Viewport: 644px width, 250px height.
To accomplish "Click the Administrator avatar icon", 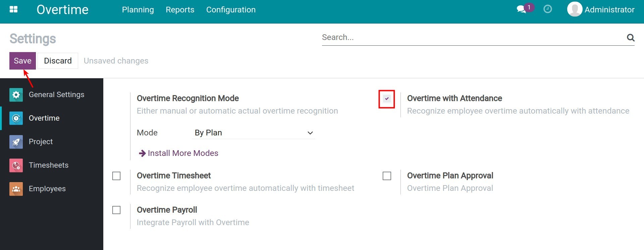I will point(574,9).
